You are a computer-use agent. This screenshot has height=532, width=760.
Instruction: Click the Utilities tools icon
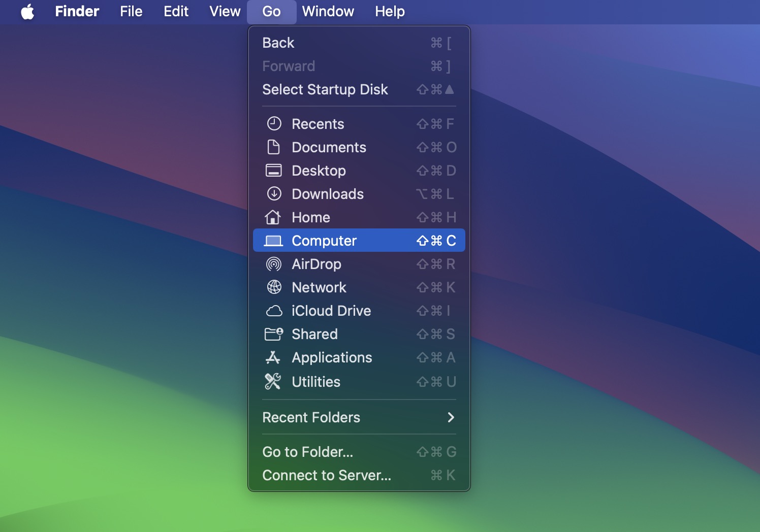pos(273,381)
